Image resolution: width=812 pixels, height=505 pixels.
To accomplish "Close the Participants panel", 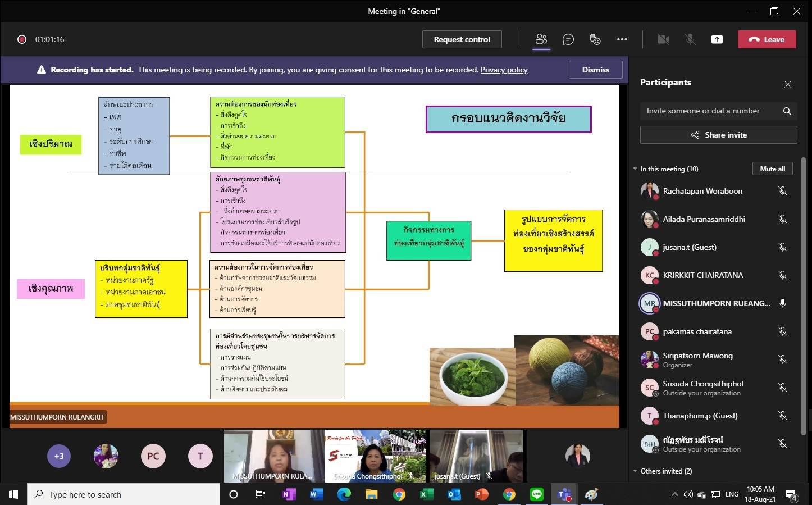I will 788,84.
